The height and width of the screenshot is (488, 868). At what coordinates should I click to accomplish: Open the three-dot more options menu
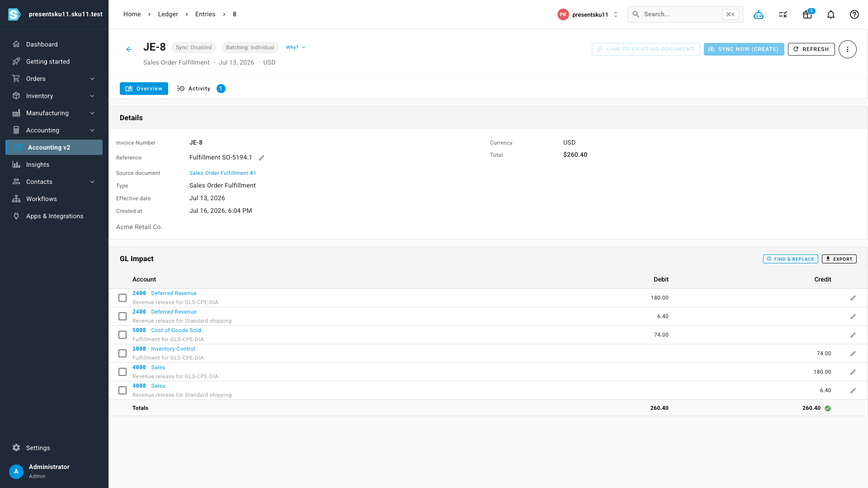pyautogui.click(x=848, y=49)
